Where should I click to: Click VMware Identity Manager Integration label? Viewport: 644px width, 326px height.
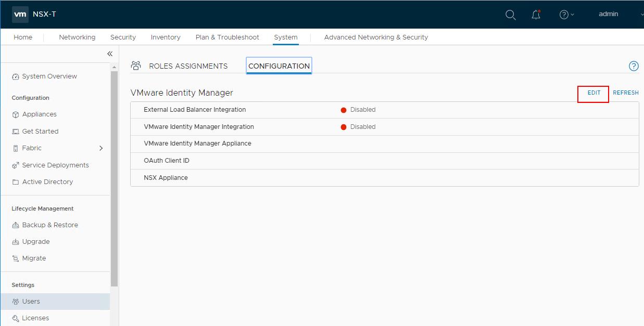point(199,127)
